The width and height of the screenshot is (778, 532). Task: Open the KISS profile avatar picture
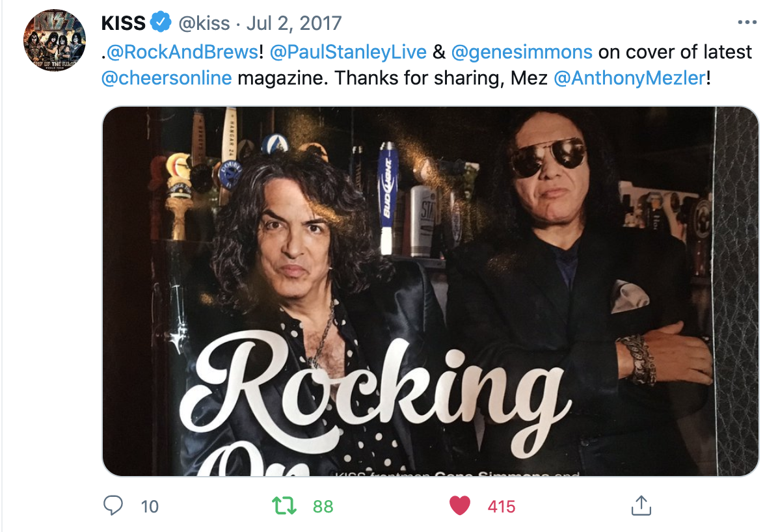[x=55, y=40]
